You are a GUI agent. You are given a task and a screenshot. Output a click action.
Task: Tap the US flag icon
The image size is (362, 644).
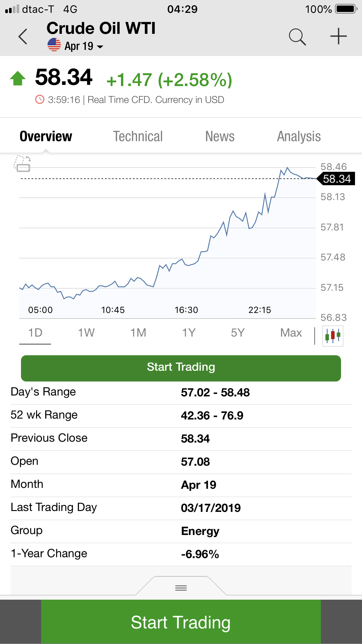54,45
